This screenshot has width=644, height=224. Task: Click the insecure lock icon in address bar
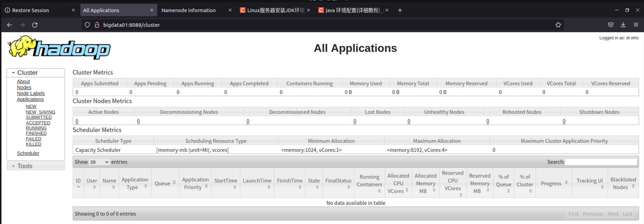[97, 25]
